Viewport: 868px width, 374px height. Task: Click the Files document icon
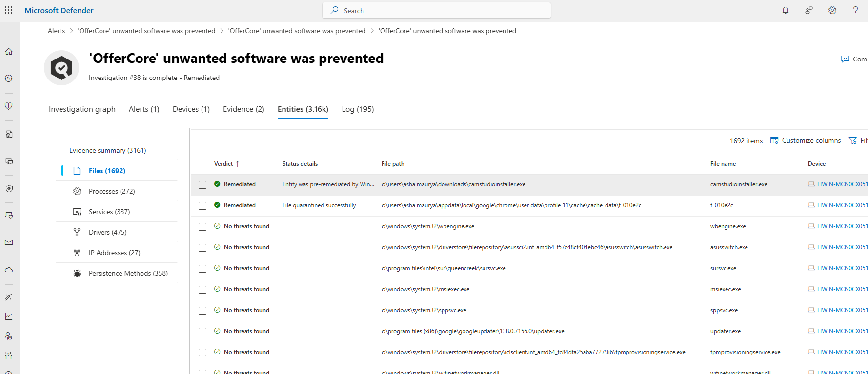coord(77,171)
